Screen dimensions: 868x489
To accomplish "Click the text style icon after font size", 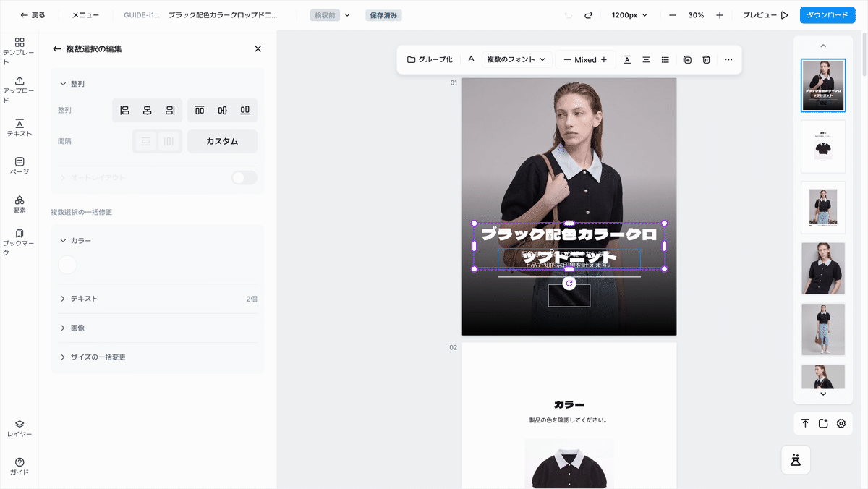I will click(x=626, y=59).
